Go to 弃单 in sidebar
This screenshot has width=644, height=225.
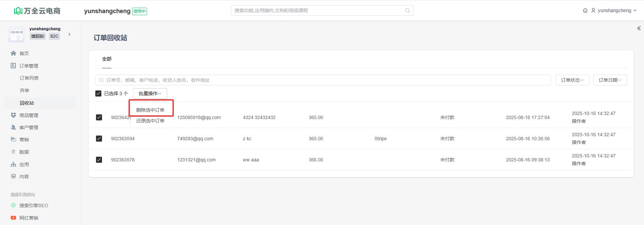pos(24,90)
